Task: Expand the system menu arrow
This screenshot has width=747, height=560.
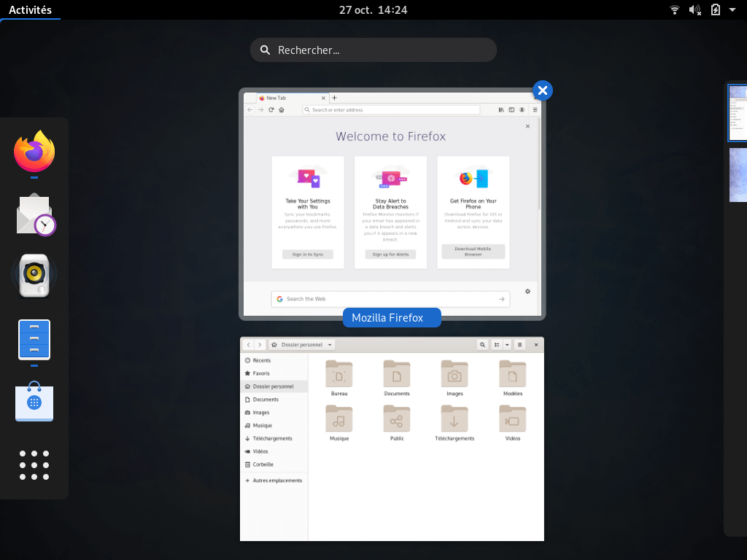Action: (732, 9)
